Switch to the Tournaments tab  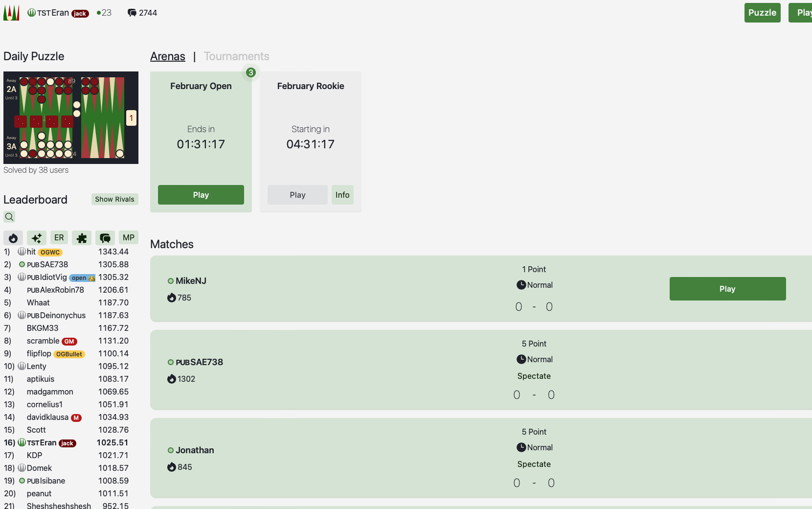pyautogui.click(x=236, y=56)
